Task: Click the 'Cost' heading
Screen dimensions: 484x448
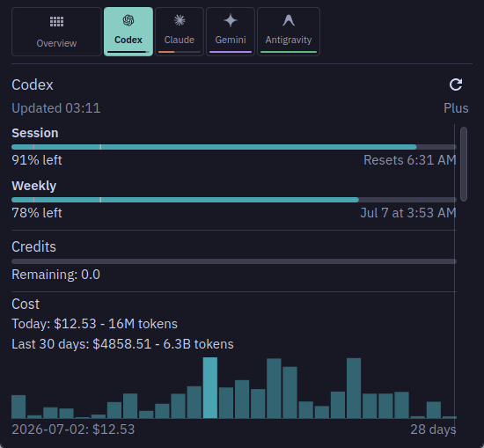Action: pyautogui.click(x=26, y=305)
